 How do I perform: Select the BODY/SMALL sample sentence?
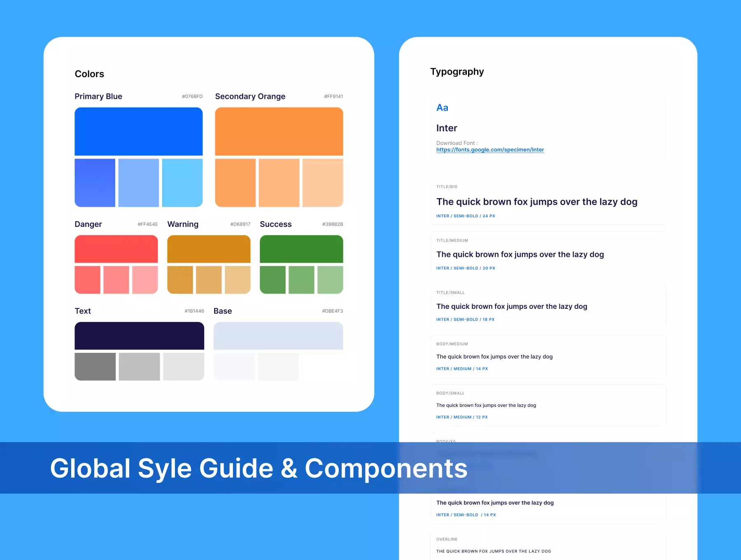[x=486, y=405]
